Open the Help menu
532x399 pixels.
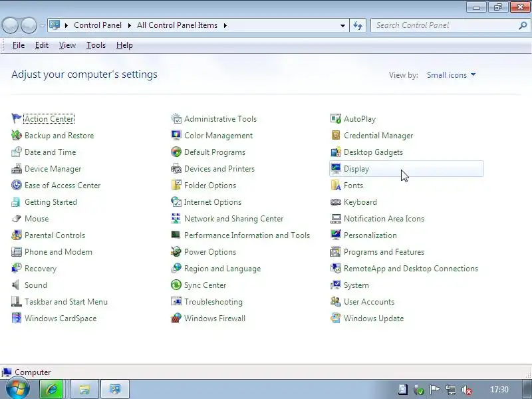124,45
